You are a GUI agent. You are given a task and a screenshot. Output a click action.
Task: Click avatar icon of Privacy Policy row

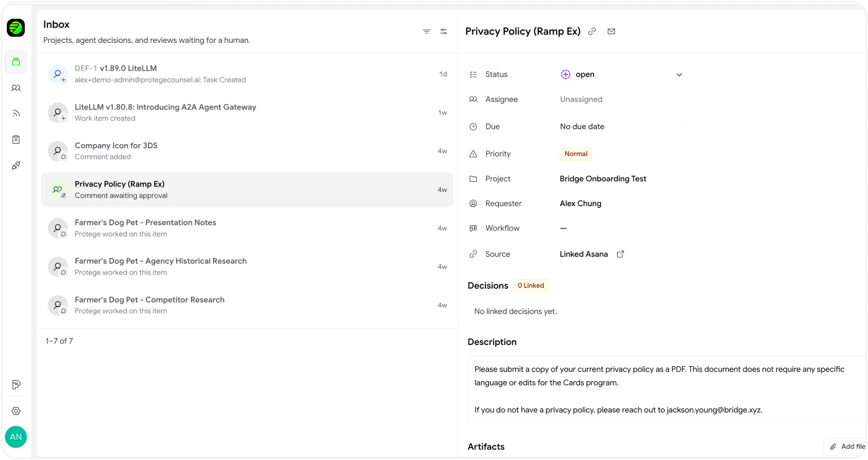[x=58, y=190]
